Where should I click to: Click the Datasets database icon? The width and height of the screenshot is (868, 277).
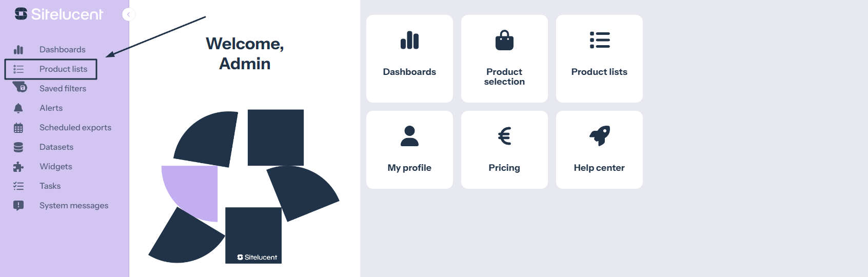pos(18,147)
